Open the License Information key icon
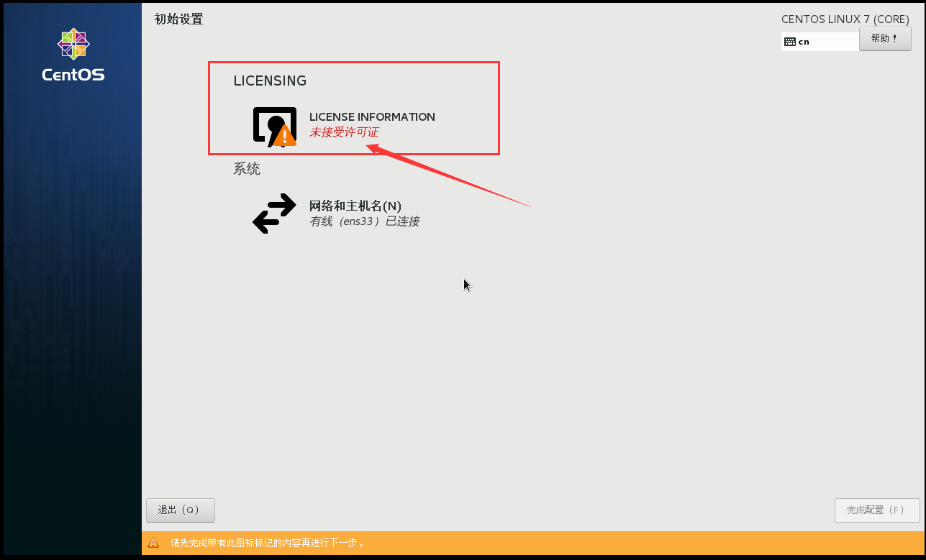Viewport: 926px width, 560px height. pos(274,127)
